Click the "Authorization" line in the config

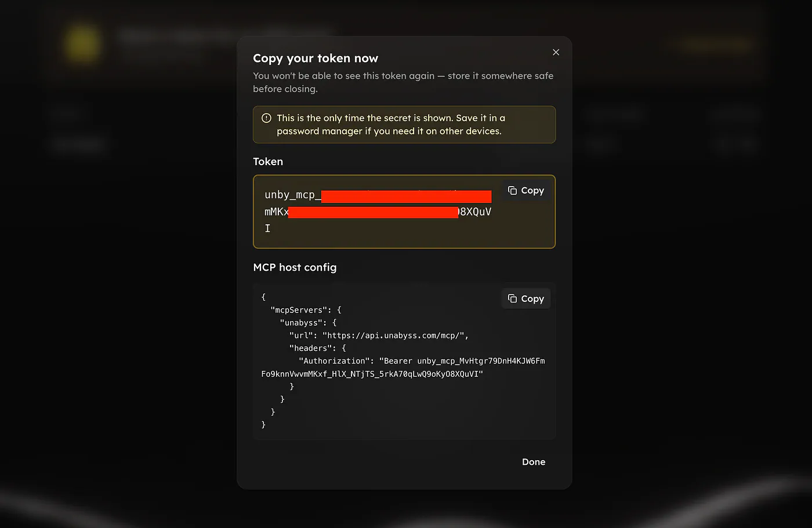pos(403,367)
